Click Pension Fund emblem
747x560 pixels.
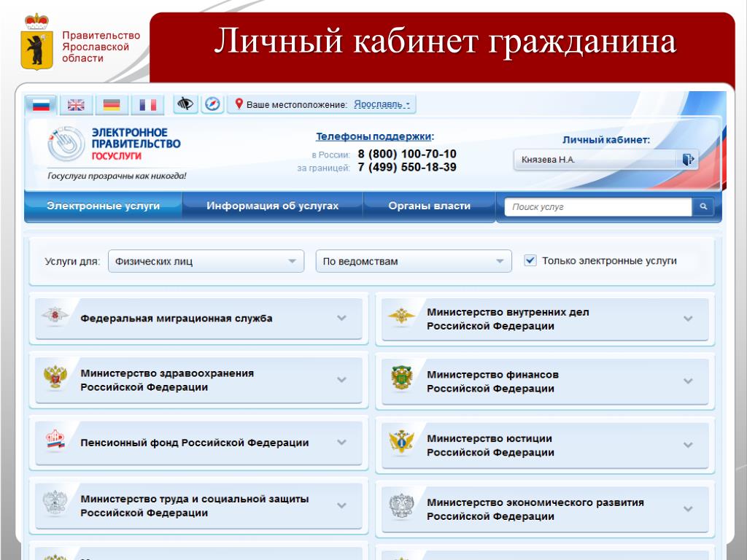tap(55, 440)
